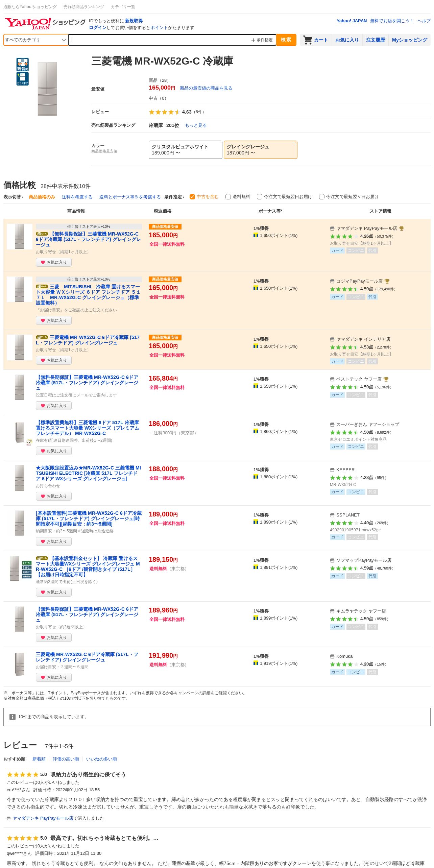Click trophy icon next to コジマPayPayモール店

tap(387, 281)
